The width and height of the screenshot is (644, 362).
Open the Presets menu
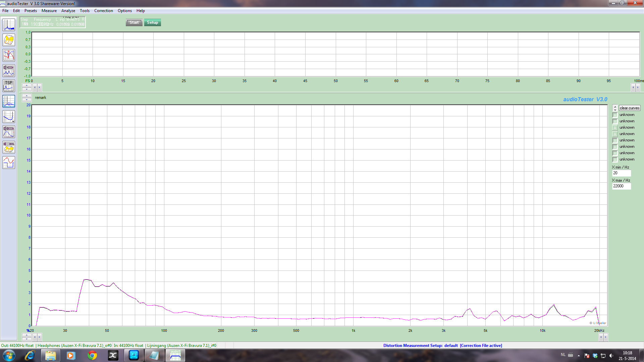click(x=31, y=11)
